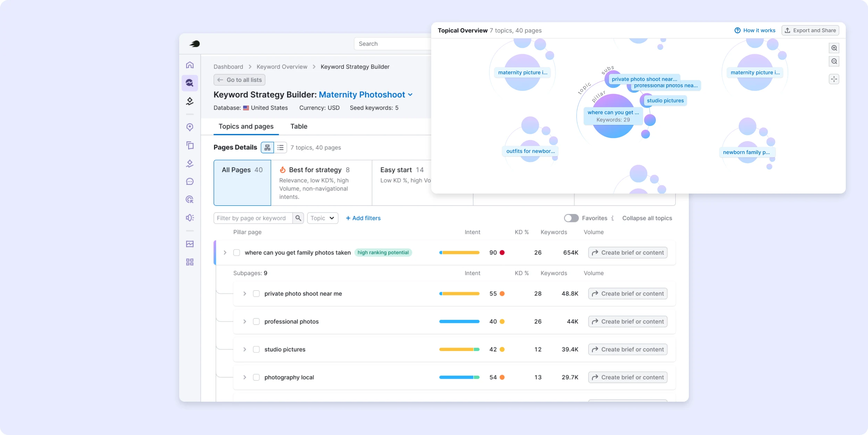868x435 pixels.
Task: Open the Home icon in sidebar
Action: pos(190,65)
